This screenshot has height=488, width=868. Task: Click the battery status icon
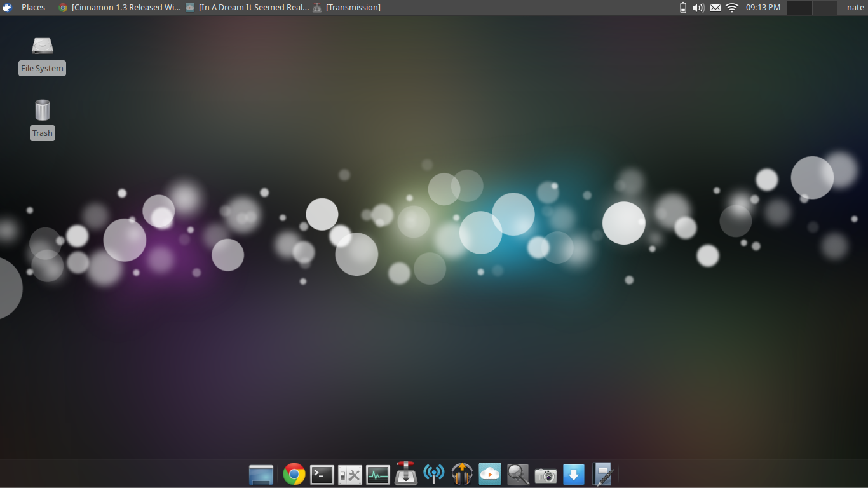[683, 8]
